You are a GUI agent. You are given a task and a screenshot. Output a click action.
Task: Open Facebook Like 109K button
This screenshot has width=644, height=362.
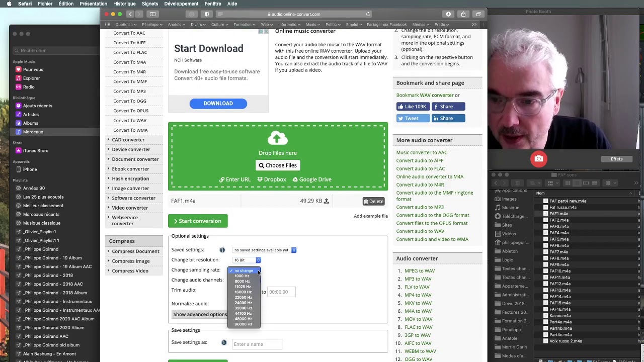click(x=413, y=107)
